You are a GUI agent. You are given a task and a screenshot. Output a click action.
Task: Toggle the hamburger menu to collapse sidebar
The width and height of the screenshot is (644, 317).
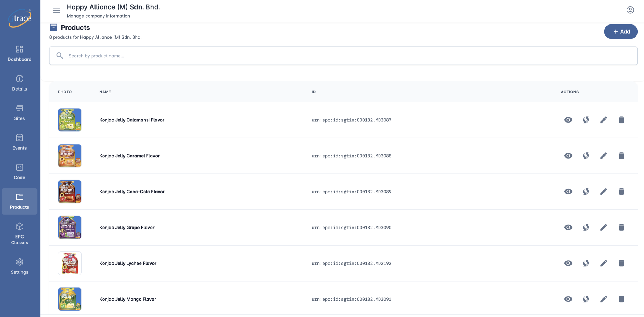tap(56, 11)
